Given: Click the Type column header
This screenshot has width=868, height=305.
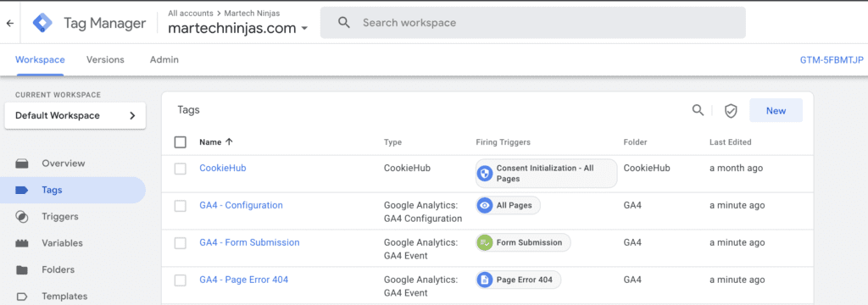Looking at the screenshot, I should coord(392,142).
